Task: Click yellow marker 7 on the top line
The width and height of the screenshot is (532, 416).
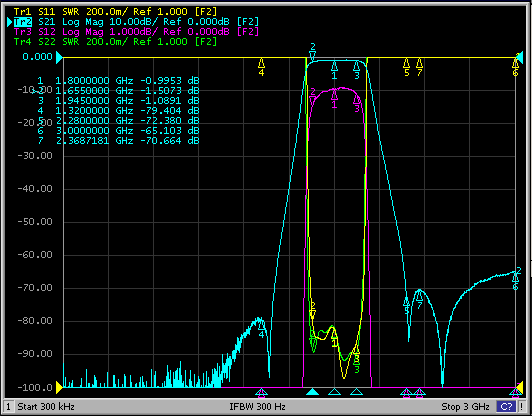Action: 419,67
